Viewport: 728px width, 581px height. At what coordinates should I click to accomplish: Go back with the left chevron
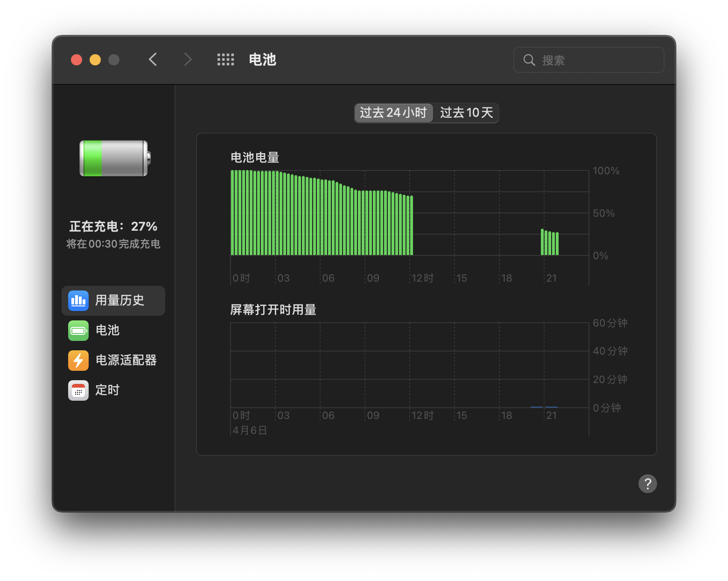(153, 60)
